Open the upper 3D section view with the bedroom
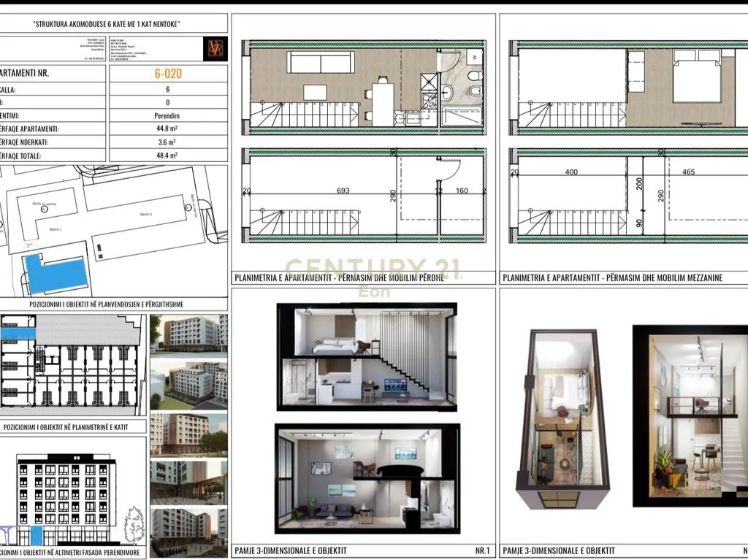Image resolution: width=748 pixels, height=560 pixels. (366, 358)
